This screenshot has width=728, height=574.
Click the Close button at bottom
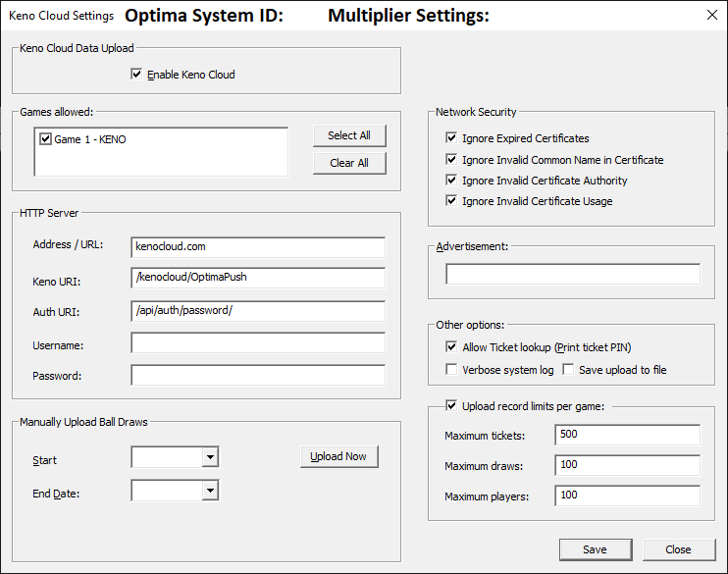tap(678, 549)
